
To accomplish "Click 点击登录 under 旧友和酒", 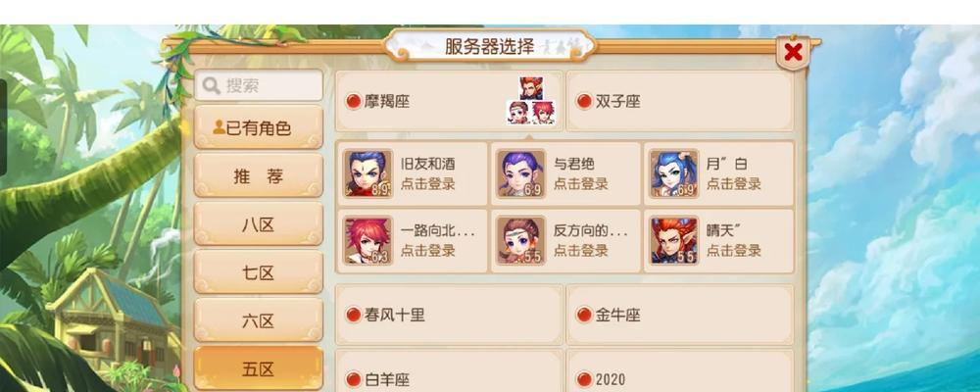I will click(427, 184).
